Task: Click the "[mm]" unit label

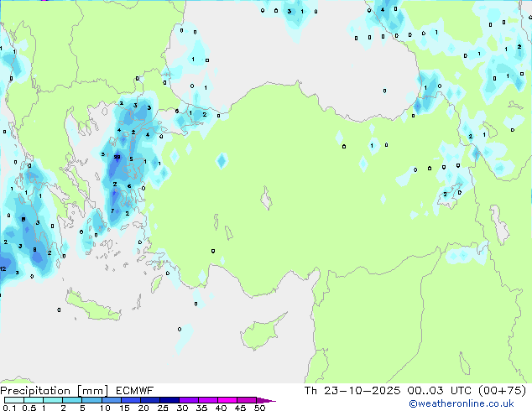Action: coord(92,391)
